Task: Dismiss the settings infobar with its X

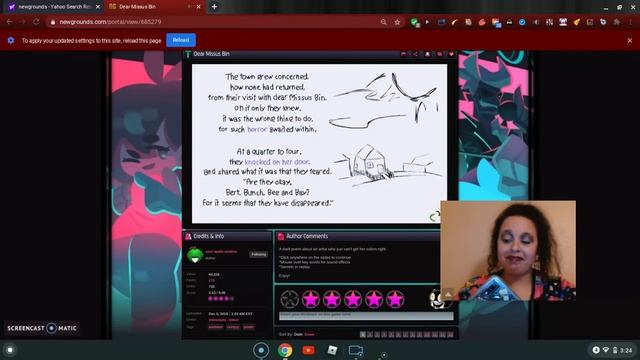Action: [x=629, y=40]
